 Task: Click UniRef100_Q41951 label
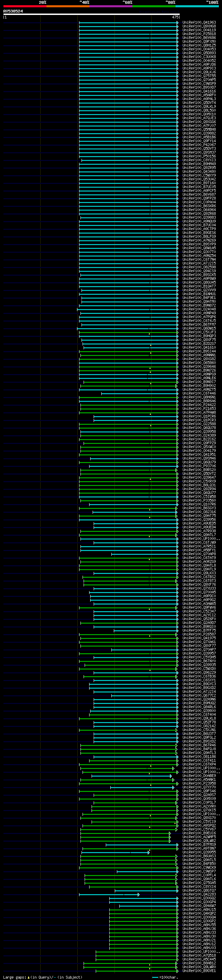pos(199,455)
